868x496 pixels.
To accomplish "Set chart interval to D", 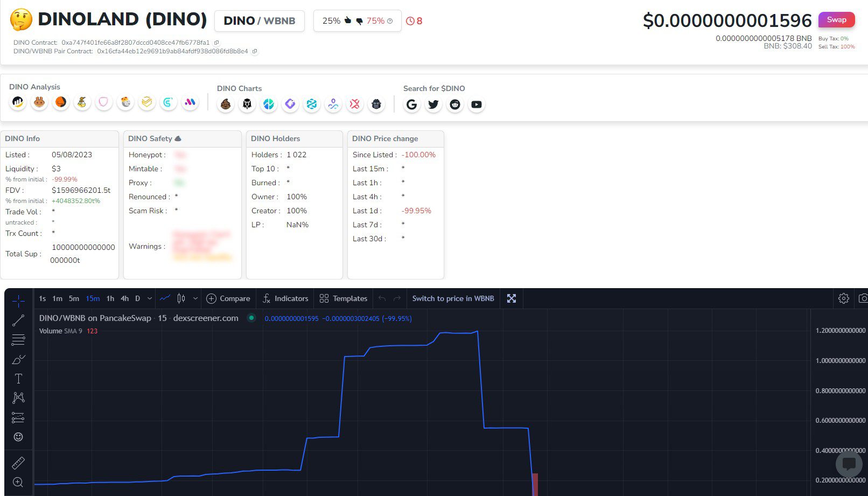I will point(138,298).
